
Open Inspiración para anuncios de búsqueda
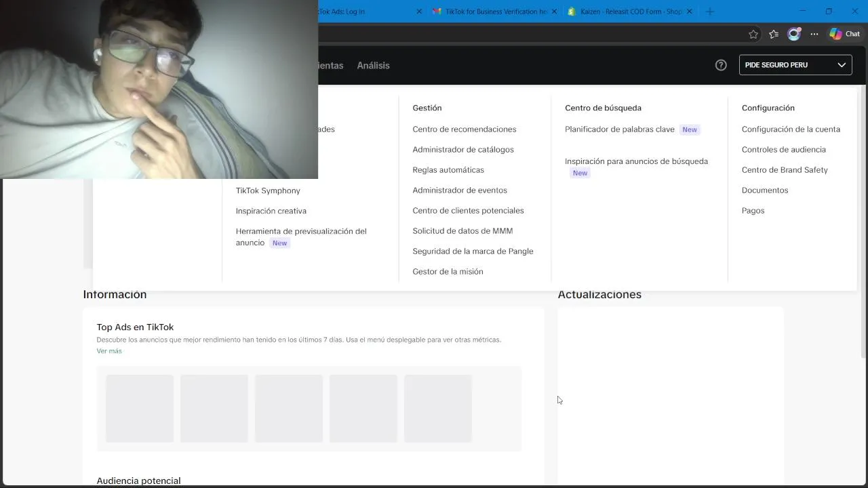pyautogui.click(x=636, y=161)
